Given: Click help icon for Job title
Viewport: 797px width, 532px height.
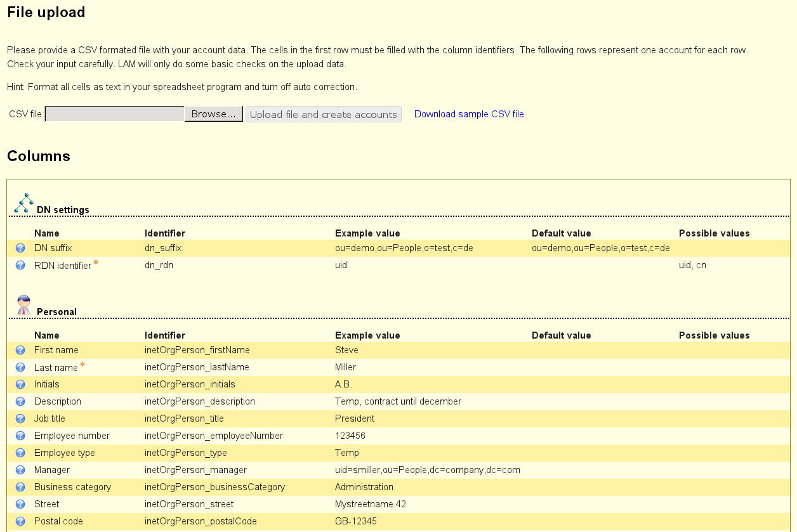Looking at the screenshot, I should (x=20, y=418).
